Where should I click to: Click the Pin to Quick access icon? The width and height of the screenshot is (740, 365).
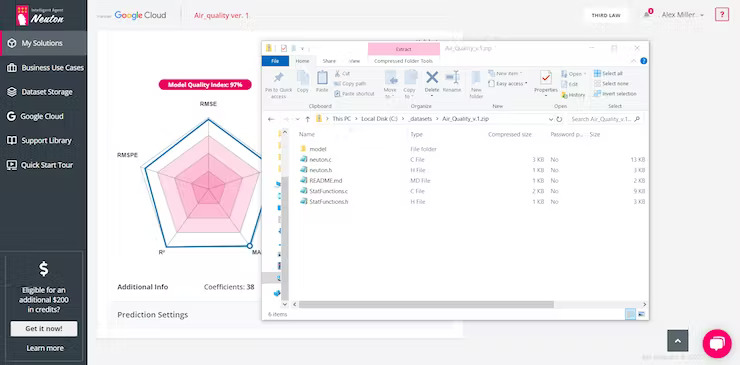tap(278, 77)
